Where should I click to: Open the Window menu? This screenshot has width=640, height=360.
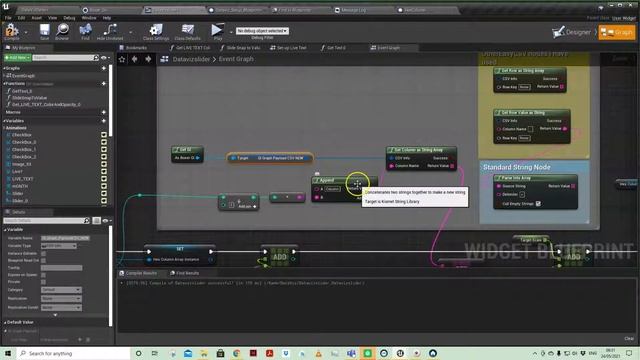89,18
